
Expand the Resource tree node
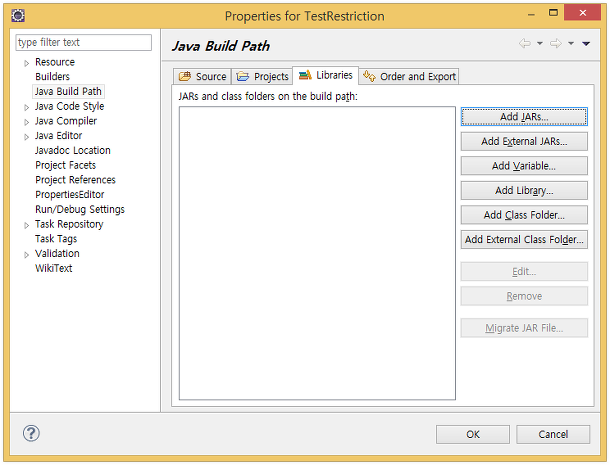coord(26,63)
